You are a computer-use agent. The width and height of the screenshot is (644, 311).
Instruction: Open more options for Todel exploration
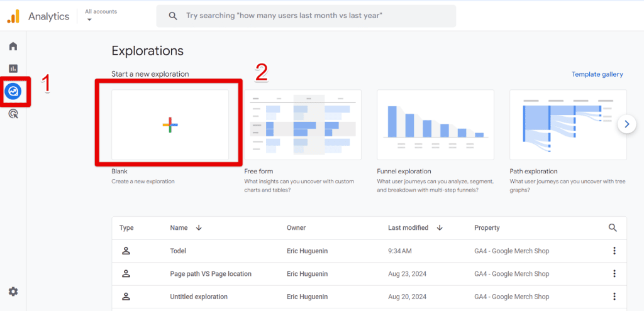[x=614, y=251]
